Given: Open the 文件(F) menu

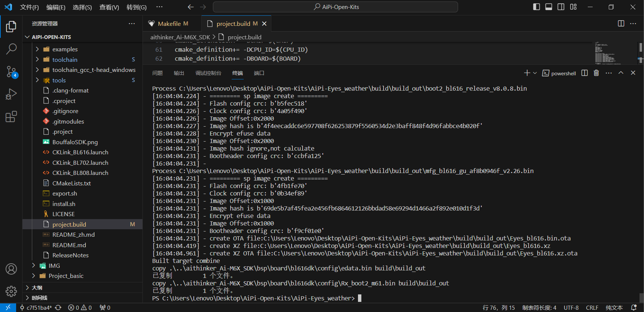Looking at the screenshot, I should (x=29, y=7).
